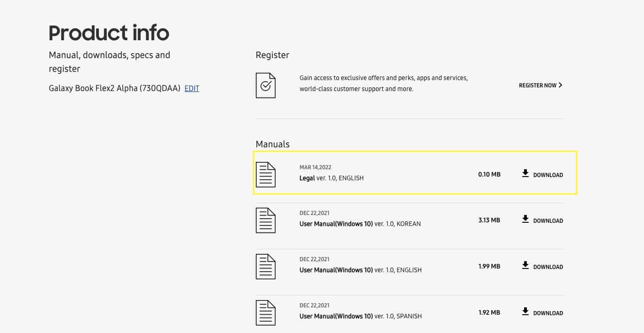Click 'Manual, downloads, specs and register' subtitle

pos(109,62)
